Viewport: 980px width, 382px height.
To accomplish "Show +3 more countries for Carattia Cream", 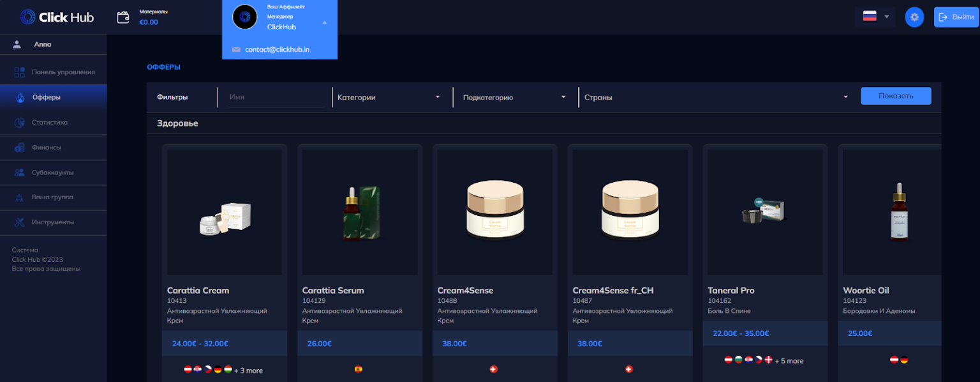I will point(248,371).
